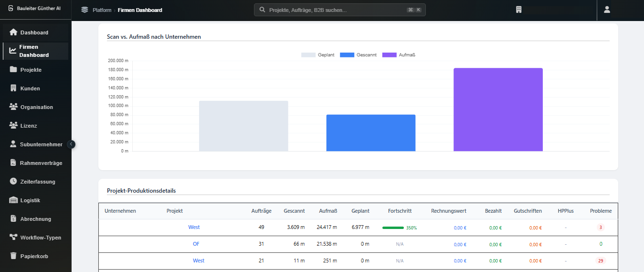Open the Projekte menu item
Image resolution: width=644 pixels, height=272 pixels.
(x=36, y=70)
